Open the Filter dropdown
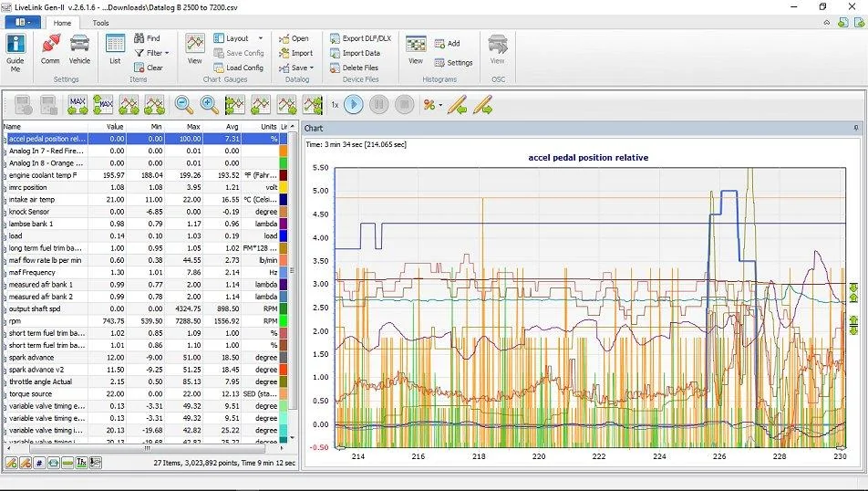The width and height of the screenshot is (868, 491). [x=151, y=53]
